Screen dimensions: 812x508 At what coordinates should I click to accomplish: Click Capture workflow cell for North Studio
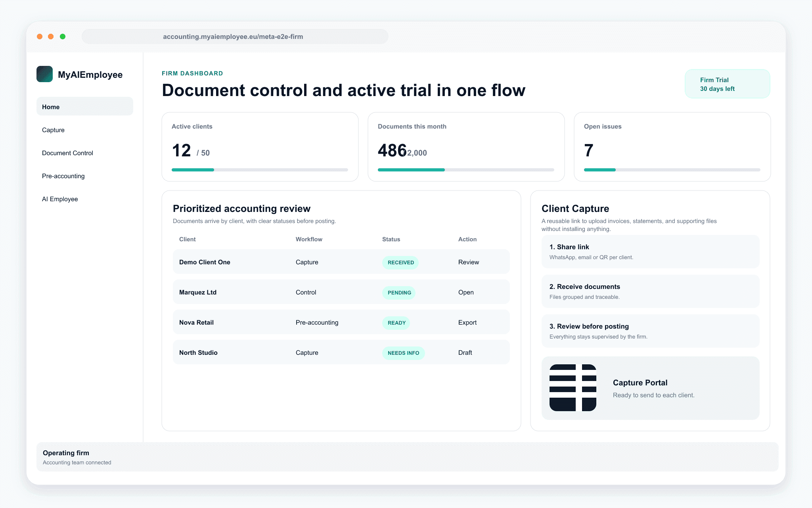[307, 352]
